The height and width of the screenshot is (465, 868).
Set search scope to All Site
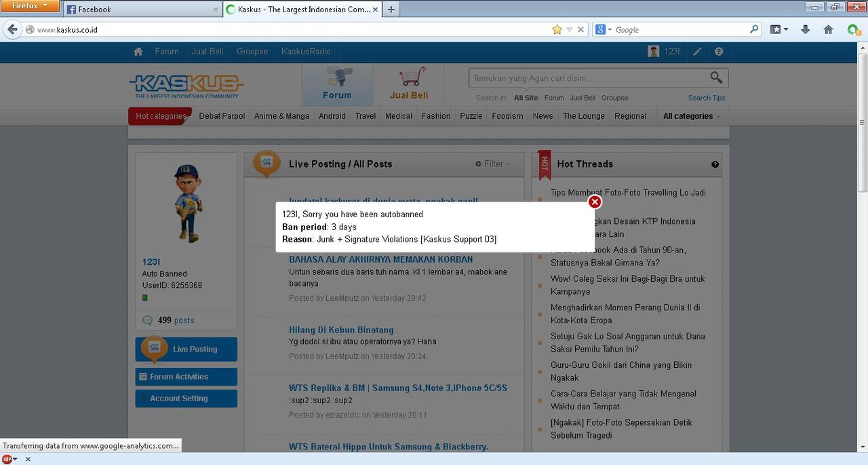coord(526,98)
